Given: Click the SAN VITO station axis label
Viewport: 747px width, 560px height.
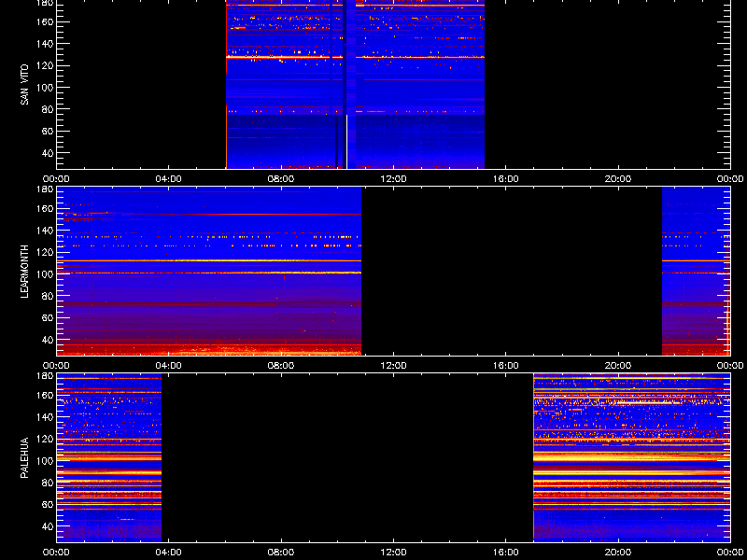Looking at the screenshot, I should (24, 85).
